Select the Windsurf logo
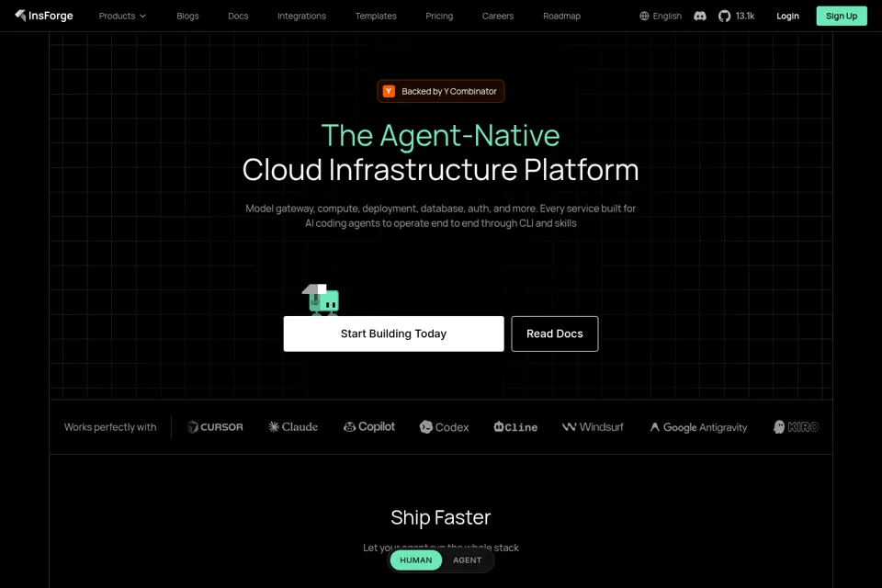The height and width of the screenshot is (588, 882). coord(593,427)
